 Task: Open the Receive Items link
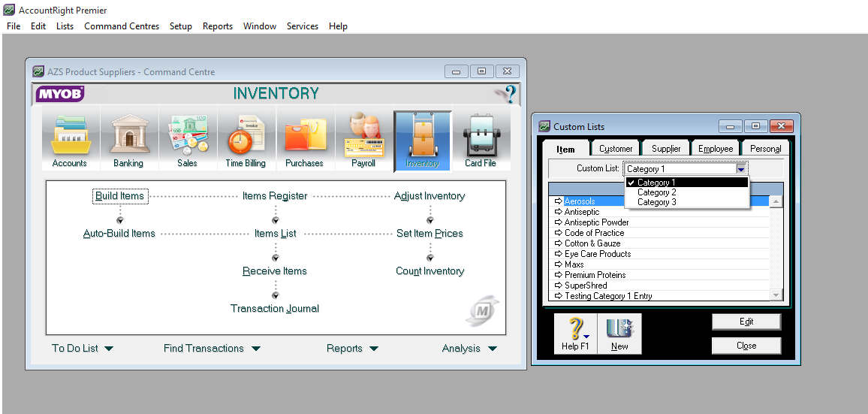tap(275, 271)
